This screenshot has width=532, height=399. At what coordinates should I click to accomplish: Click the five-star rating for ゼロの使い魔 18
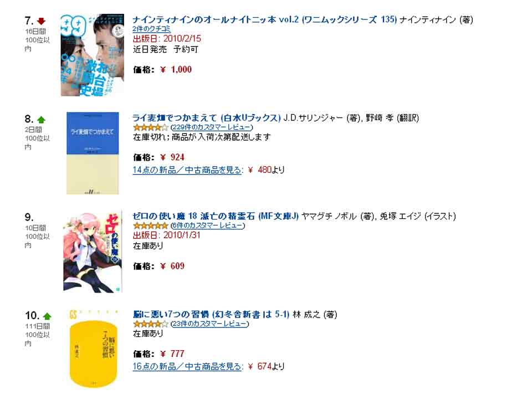click(151, 226)
